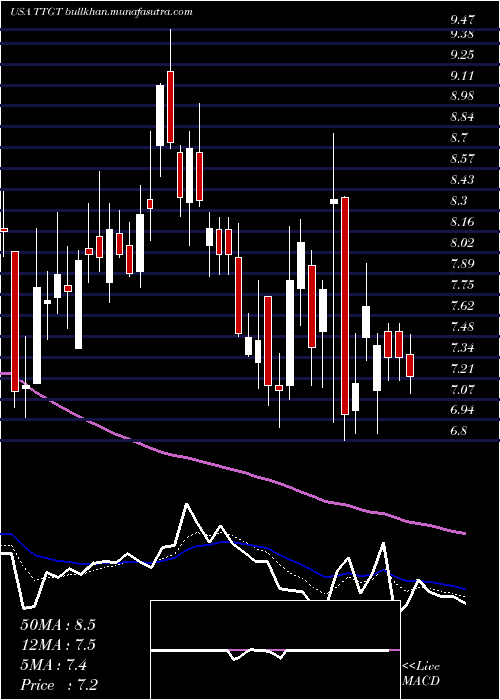Click the 6.94 price axis label
The width and height of the screenshot is (500, 700).
462,410
